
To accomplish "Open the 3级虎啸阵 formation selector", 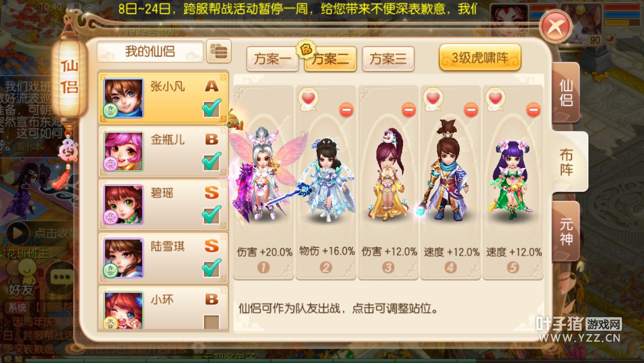I will [x=480, y=57].
